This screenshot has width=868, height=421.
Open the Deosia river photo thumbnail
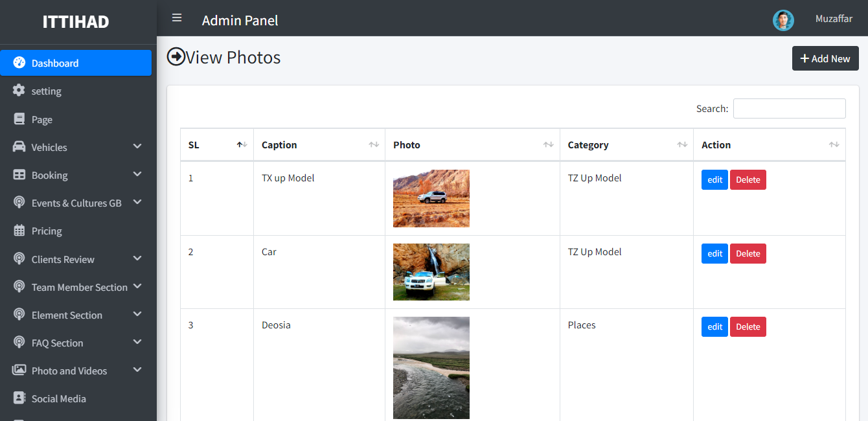(x=431, y=368)
